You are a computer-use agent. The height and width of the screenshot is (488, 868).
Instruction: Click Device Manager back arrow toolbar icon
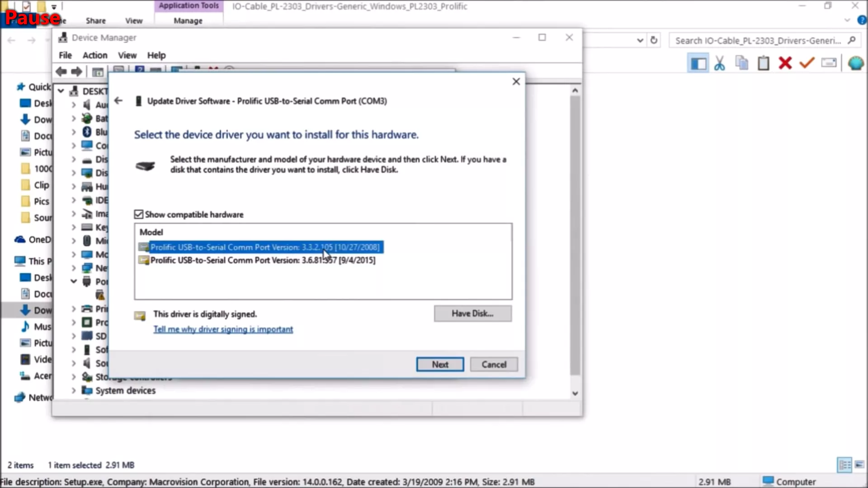[x=61, y=71]
